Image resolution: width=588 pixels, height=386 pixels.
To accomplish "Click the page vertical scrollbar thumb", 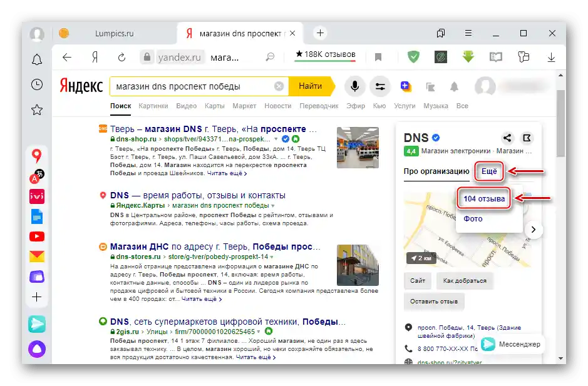I will (560, 123).
